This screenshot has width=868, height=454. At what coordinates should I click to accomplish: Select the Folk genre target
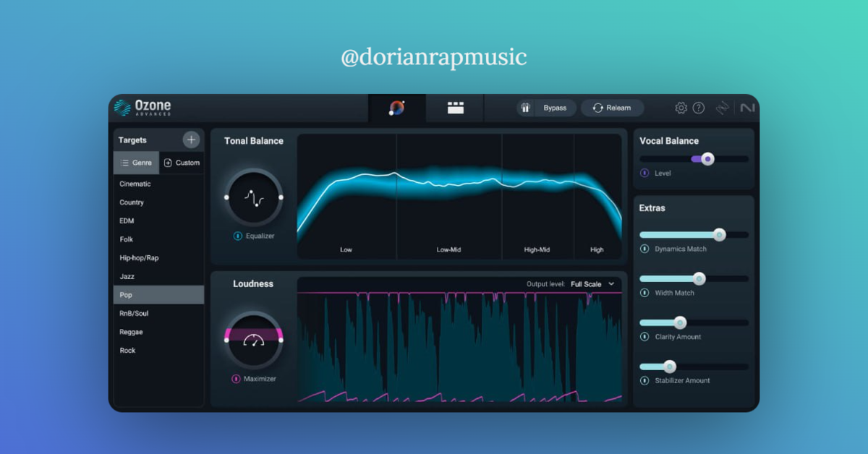pyautogui.click(x=158, y=239)
